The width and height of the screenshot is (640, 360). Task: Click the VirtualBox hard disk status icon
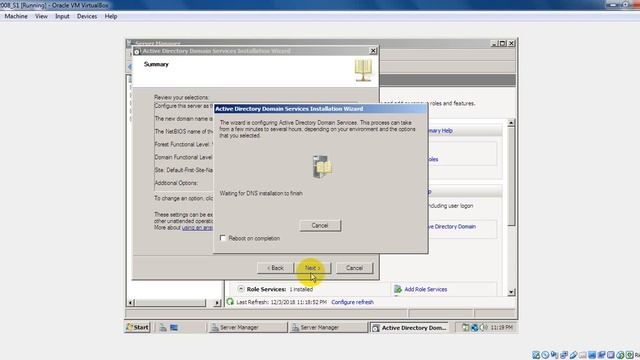pyautogui.click(x=536, y=355)
